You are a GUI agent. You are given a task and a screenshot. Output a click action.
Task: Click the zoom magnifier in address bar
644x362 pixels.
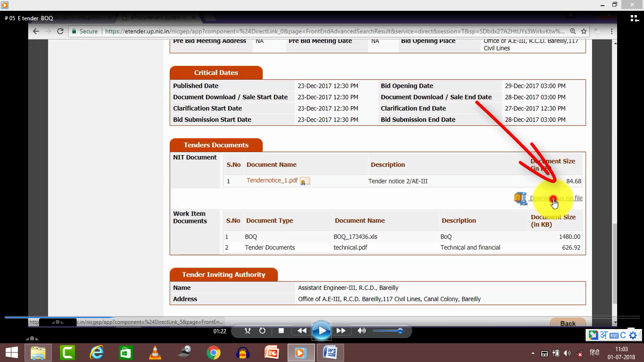(572, 31)
